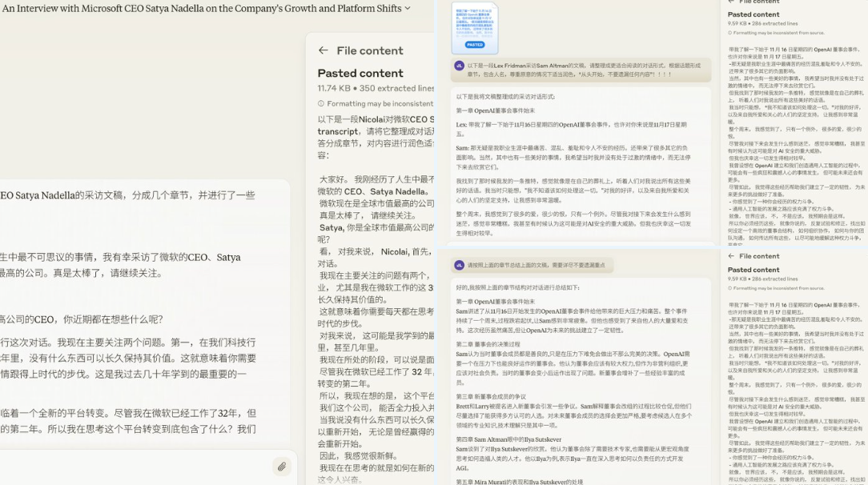Click 'Pasted content' title in the top-right panel
The width and height of the screenshot is (868, 485).
tap(753, 14)
